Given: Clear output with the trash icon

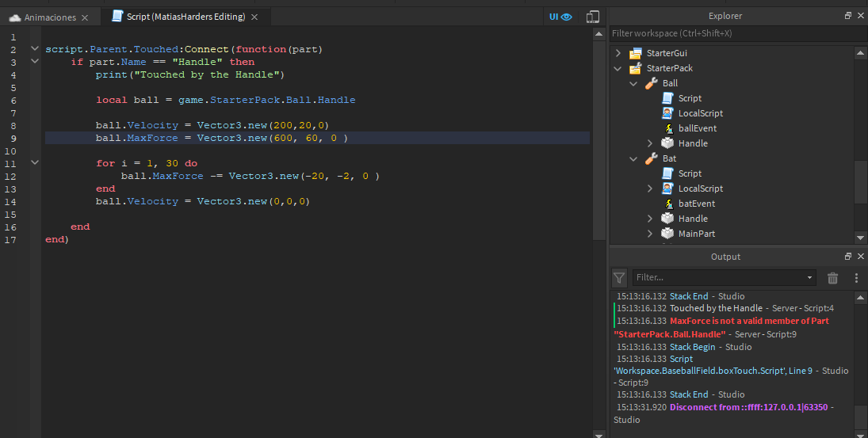Looking at the screenshot, I should click(832, 278).
